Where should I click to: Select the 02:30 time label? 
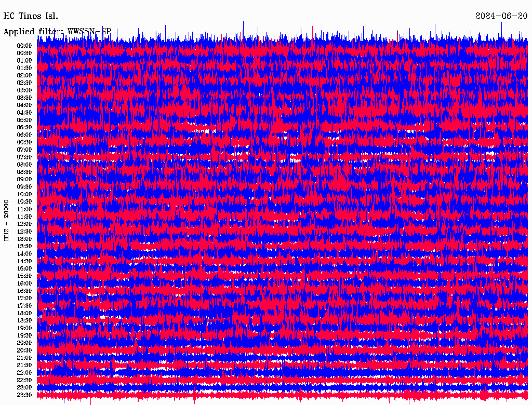pyautogui.click(x=24, y=83)
